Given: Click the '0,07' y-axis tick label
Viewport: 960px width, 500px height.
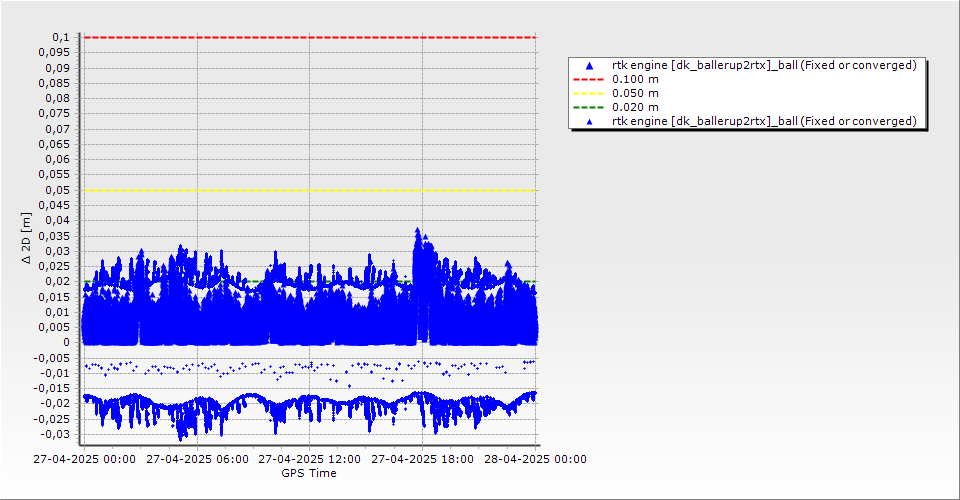Looking at the screenshot, I should click(x=58, y=129).
